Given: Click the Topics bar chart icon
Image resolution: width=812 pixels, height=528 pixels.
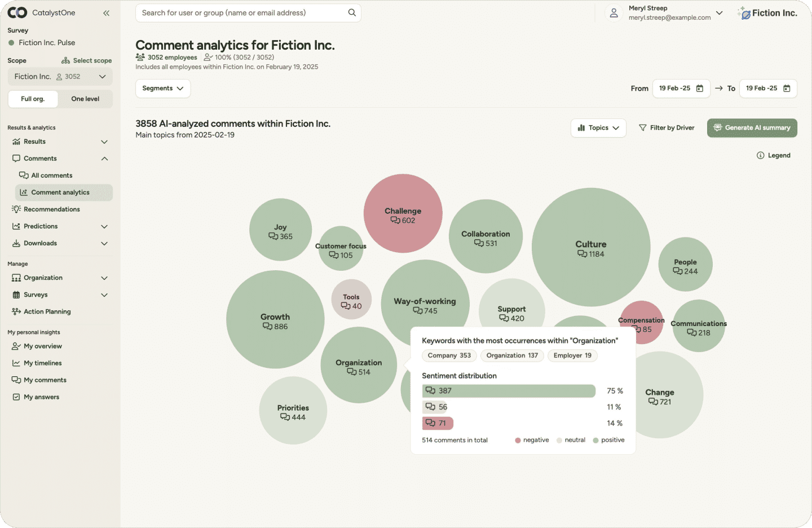Looking at the screenshot, I should [581, 128].
